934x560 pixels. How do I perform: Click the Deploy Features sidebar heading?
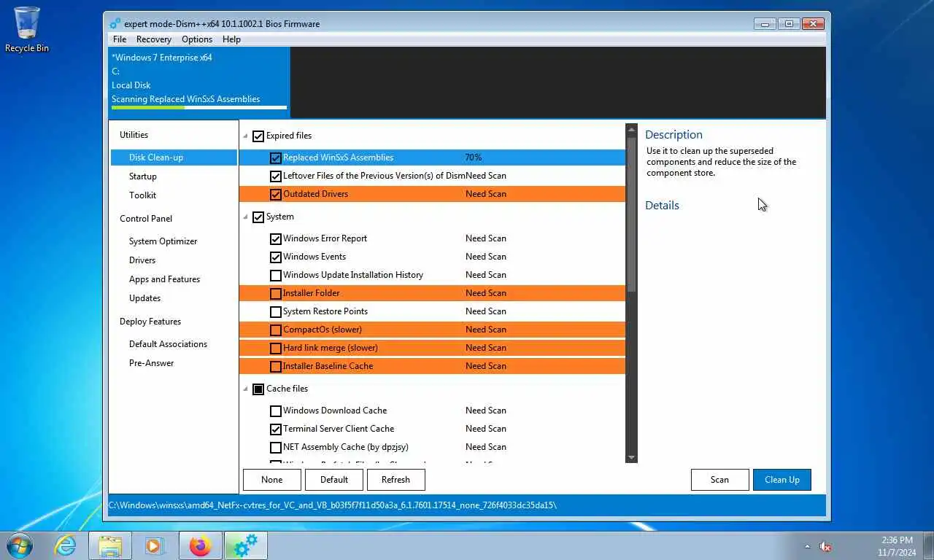tap(150, 322)
